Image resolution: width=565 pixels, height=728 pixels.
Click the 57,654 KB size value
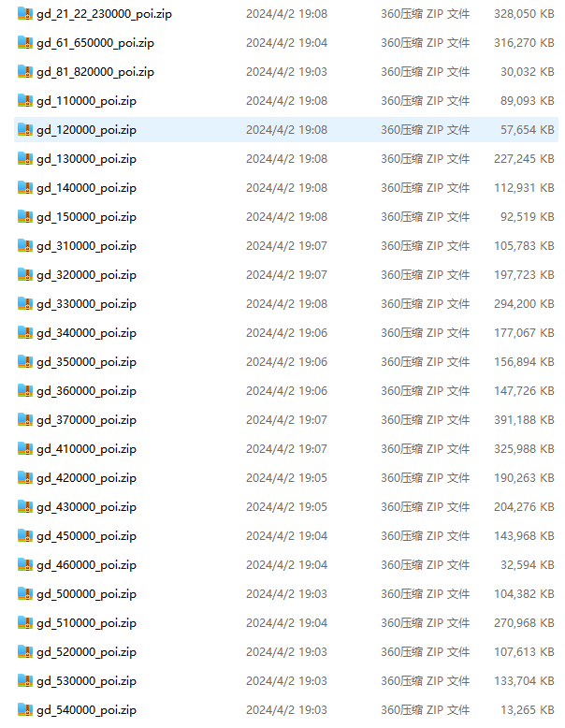(x=528, y=130)
